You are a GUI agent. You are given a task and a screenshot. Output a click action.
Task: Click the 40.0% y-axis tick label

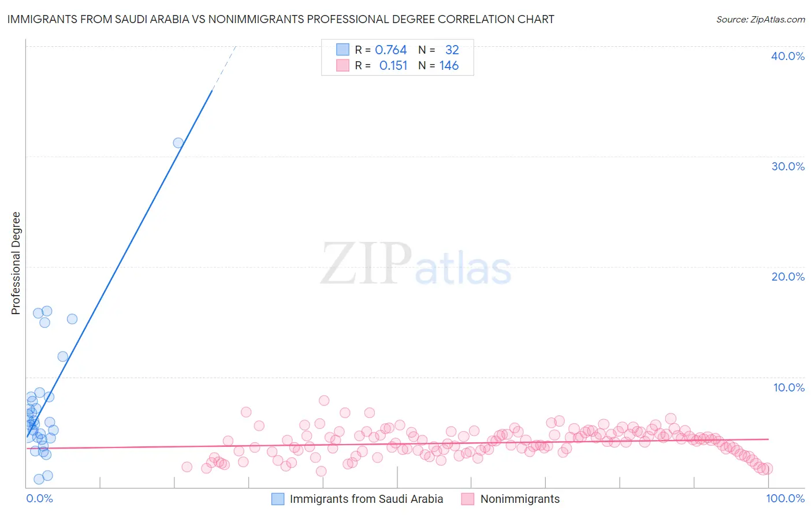pyautogui.click(x=787, y=56)
